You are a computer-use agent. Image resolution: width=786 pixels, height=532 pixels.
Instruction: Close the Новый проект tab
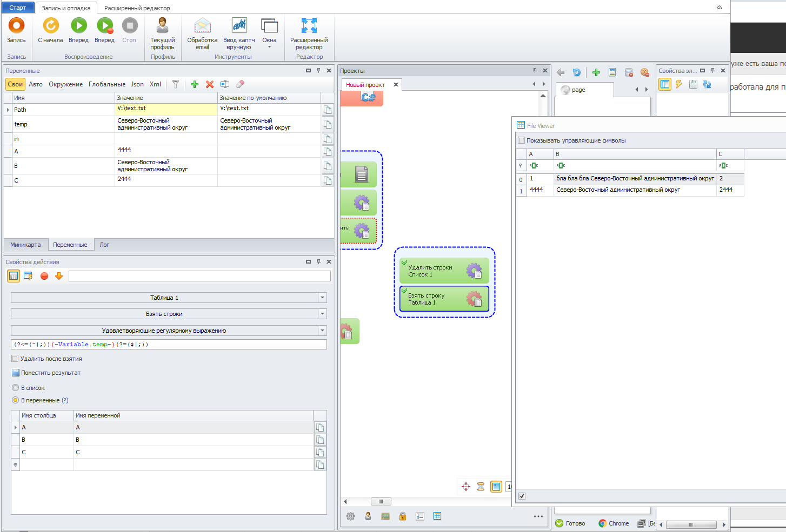coord(396,85)
